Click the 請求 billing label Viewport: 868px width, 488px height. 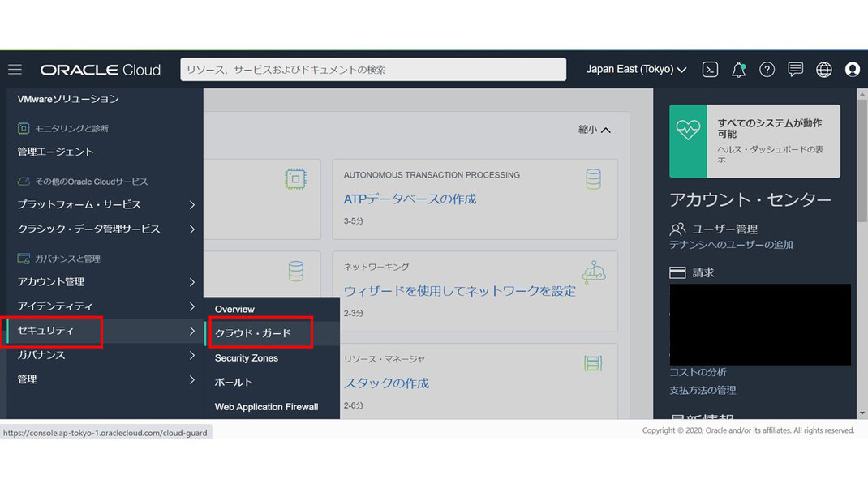[x=703, y=272]
